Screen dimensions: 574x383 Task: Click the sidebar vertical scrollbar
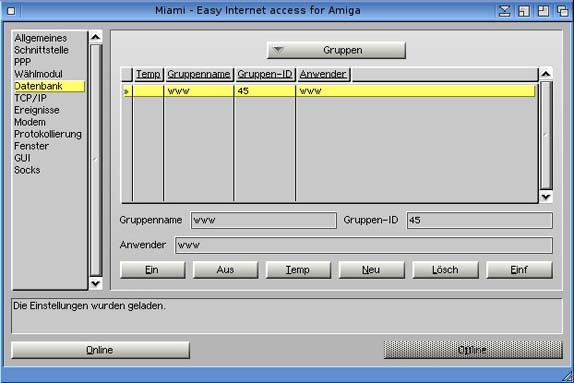[96, 160]
